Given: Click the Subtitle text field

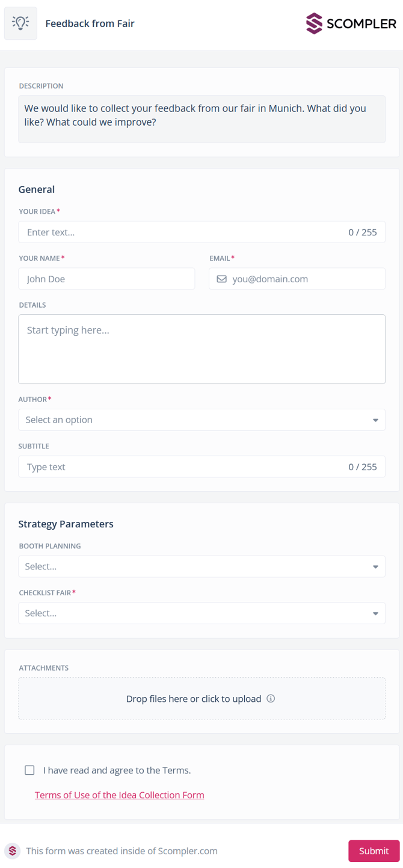Looking at the screenshot, I should [180, 467].
